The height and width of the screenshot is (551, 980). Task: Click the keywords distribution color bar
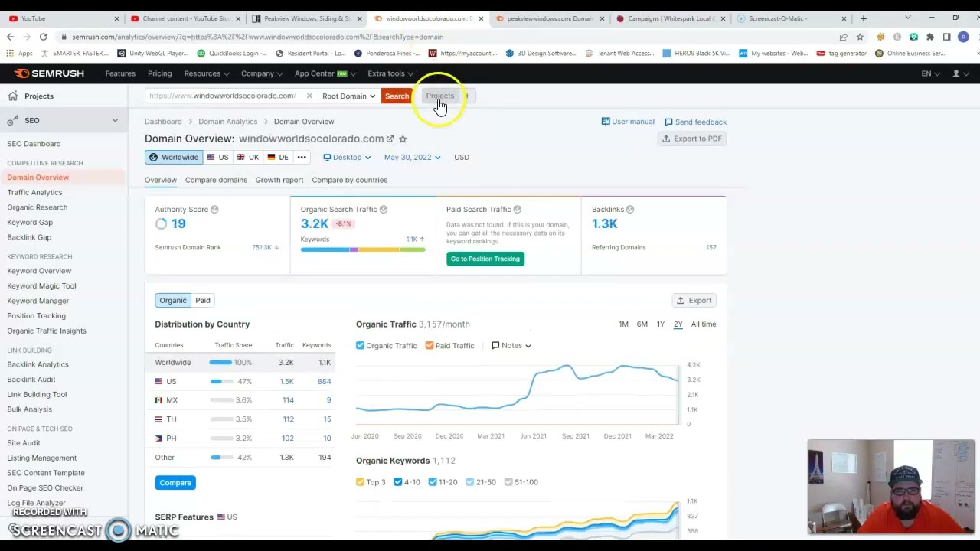click(363, 249)
